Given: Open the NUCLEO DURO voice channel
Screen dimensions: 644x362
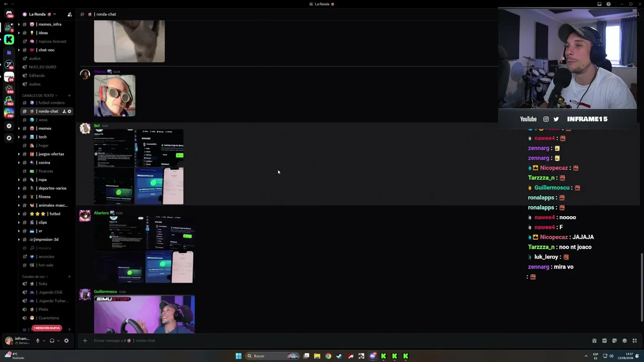Looking at the screenshot, I should click(47, 67).
